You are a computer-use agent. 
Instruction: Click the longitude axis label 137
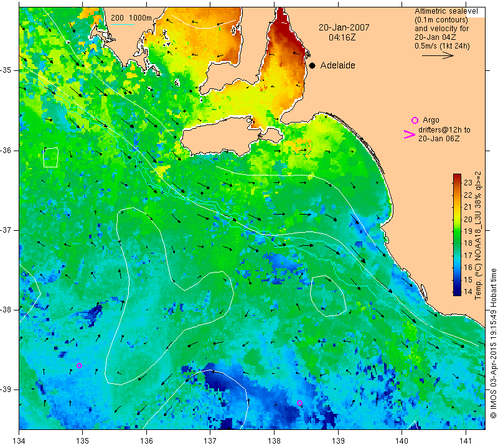point(210,441)
